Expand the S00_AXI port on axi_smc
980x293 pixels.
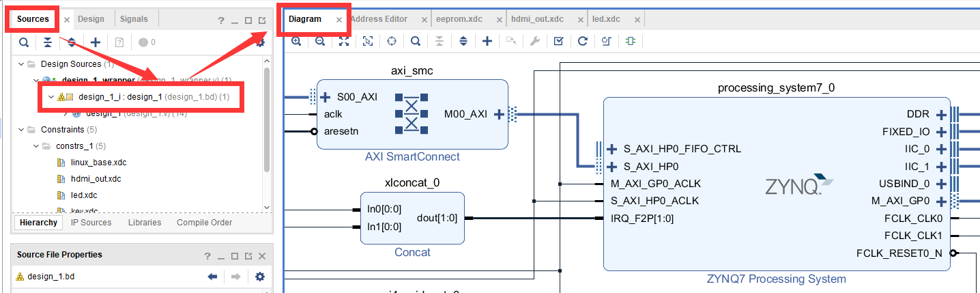326,97
